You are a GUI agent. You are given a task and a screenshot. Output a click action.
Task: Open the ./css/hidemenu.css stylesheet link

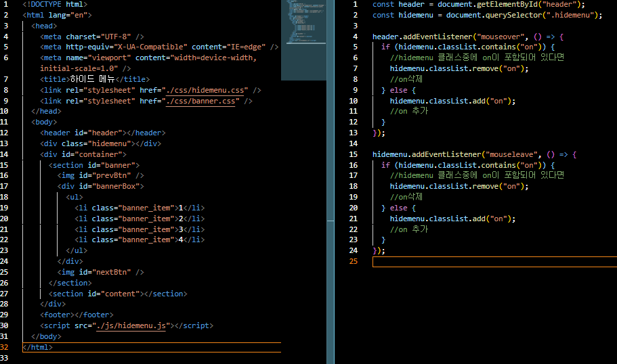(x=205, y=90)
